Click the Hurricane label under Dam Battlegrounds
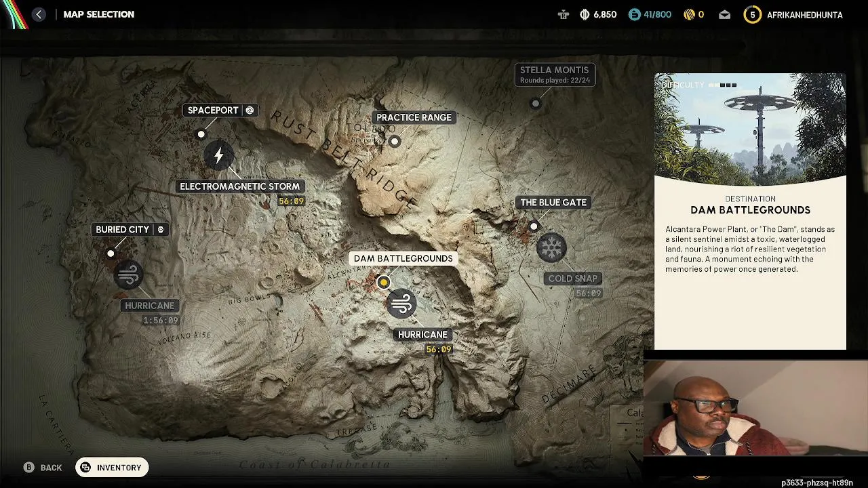Screen dimensions: 868x488 coord(422,335)
